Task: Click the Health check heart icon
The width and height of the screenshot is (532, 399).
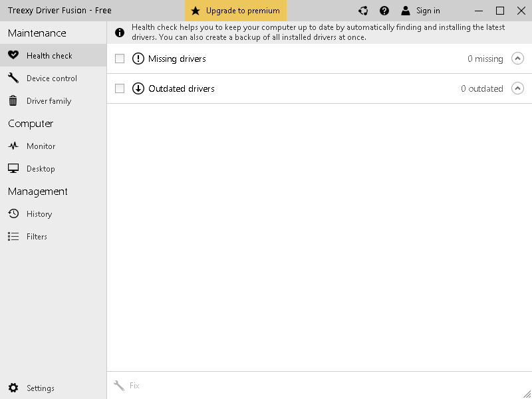Action: pos(13,56)
